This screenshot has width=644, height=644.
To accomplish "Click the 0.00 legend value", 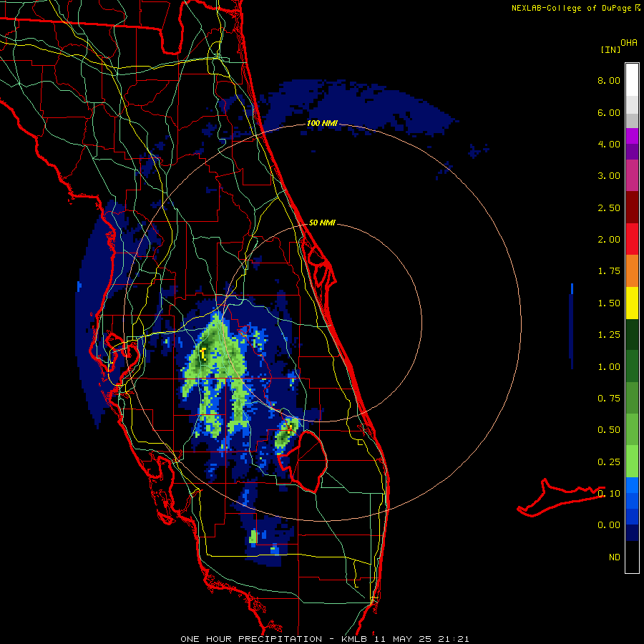I will coord(609,525).
